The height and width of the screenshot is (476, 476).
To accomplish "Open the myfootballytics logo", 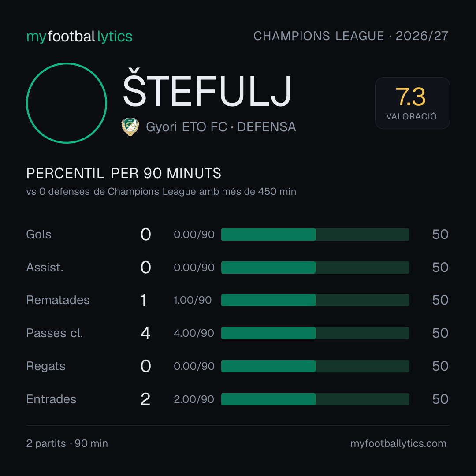I will coord(79,37).
